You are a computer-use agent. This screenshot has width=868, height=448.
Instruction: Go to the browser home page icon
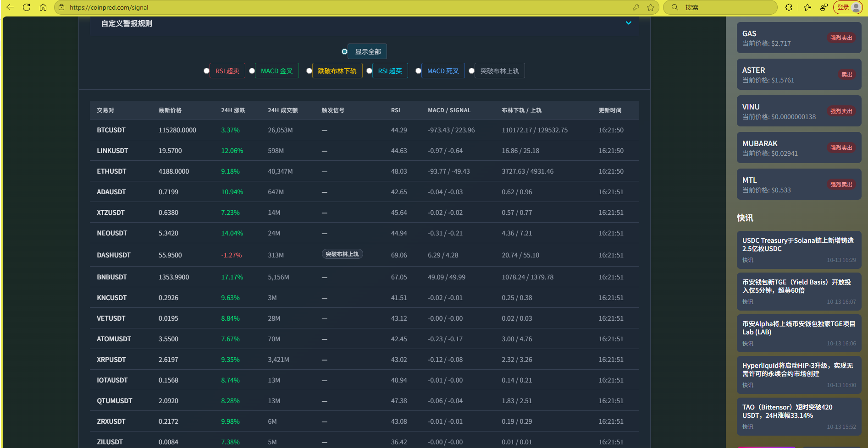click(43, 7)
